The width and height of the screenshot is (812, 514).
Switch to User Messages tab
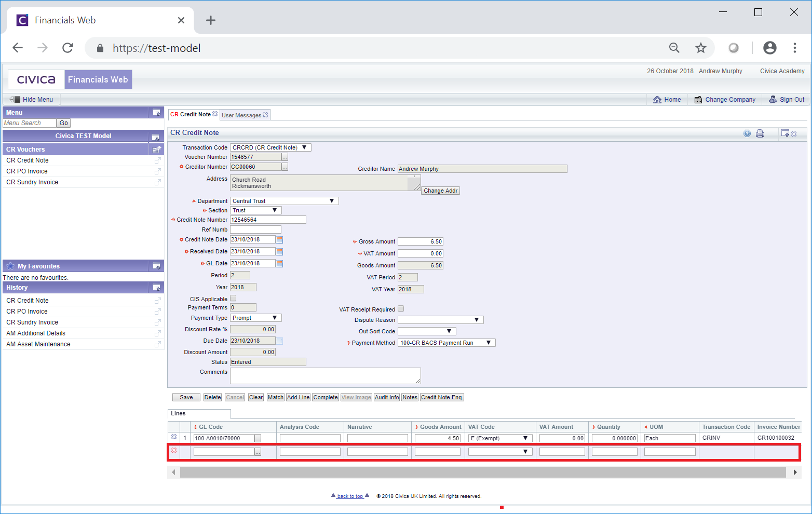[241, 115]
